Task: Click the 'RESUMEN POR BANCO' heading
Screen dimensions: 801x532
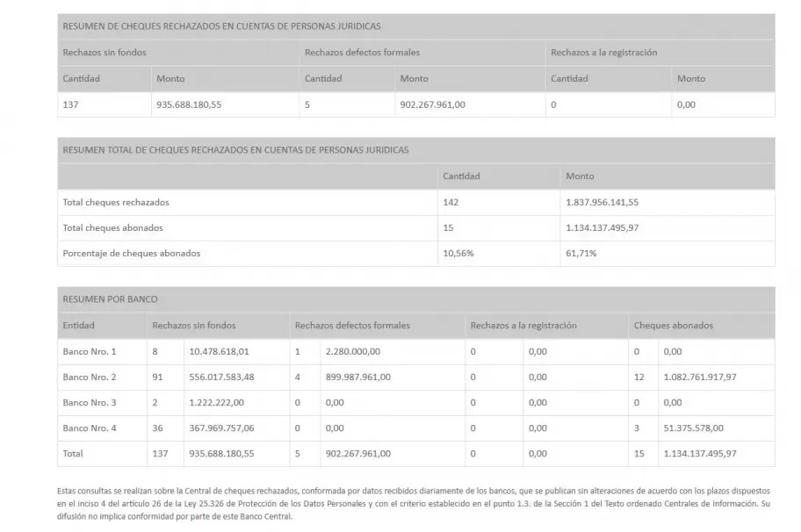Action: click(111, 299)
